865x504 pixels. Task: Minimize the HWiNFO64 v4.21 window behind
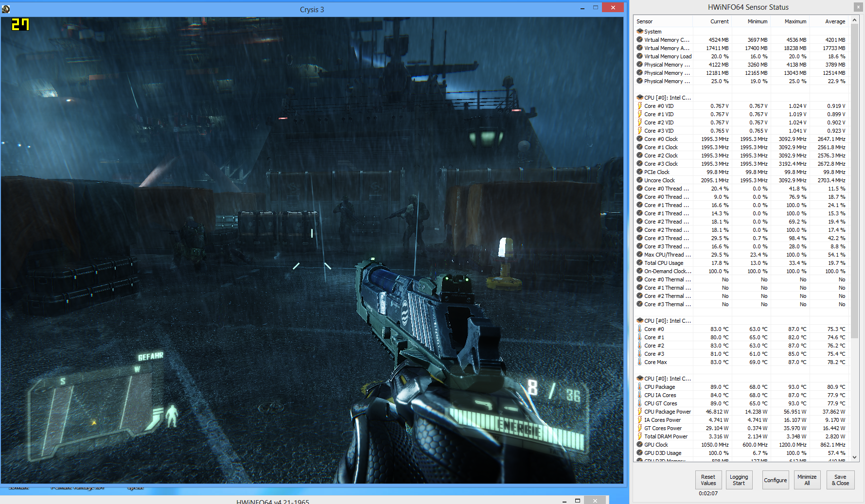pyautogui.click(x=565, y=501)
